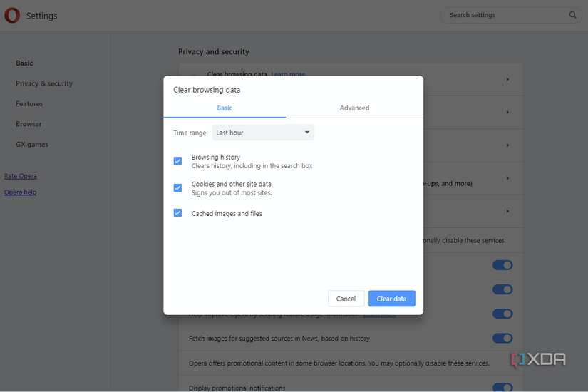Click 'Signs you out of most sites.' text
588x392 pixels.
[x=232, y=193]
